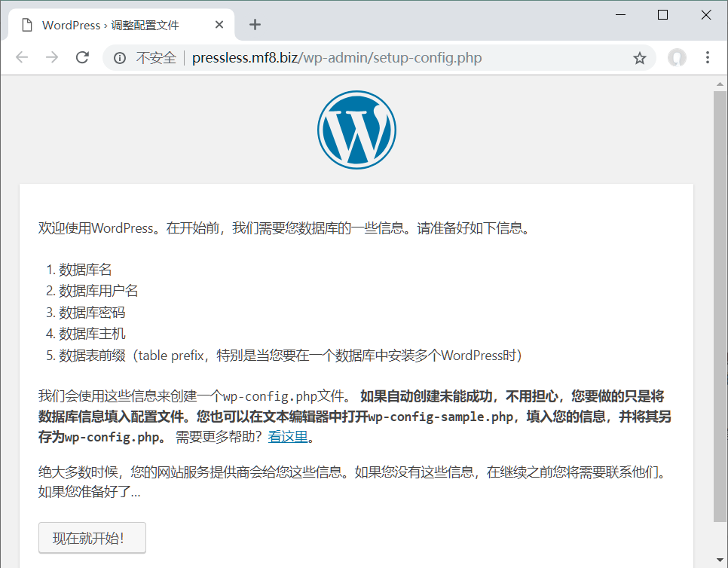
Task: Bookmark this page with the star icon
Action: coord(639,58)
